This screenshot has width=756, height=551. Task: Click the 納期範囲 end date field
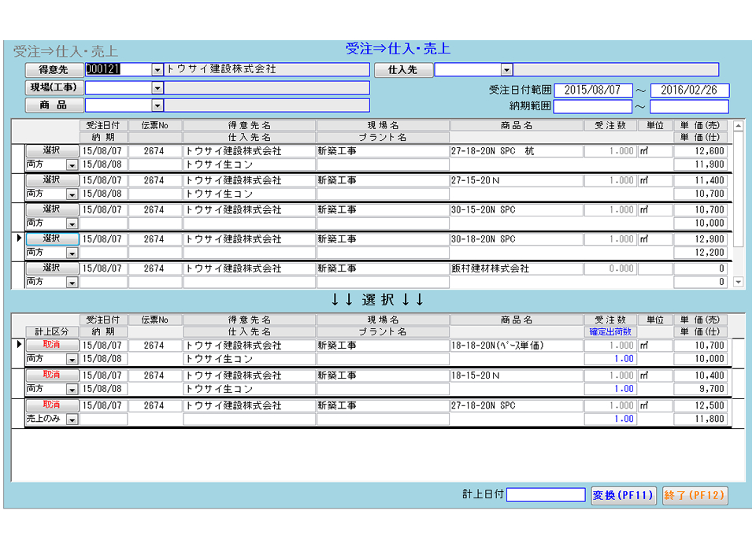point(689,106)
